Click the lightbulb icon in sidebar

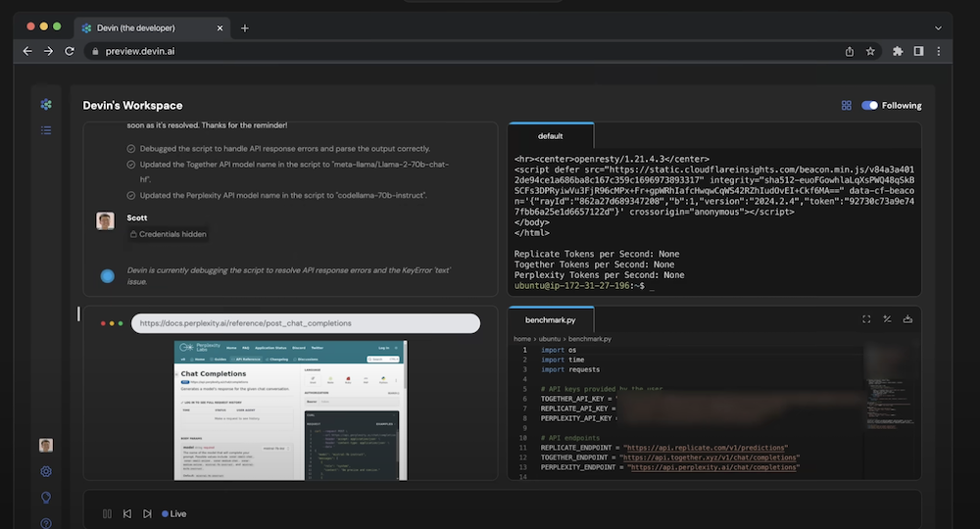tap(46, 498)
